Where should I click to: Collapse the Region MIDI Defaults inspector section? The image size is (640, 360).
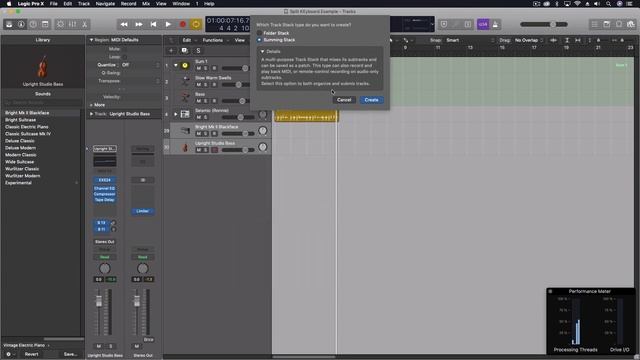tap(91, 40)
